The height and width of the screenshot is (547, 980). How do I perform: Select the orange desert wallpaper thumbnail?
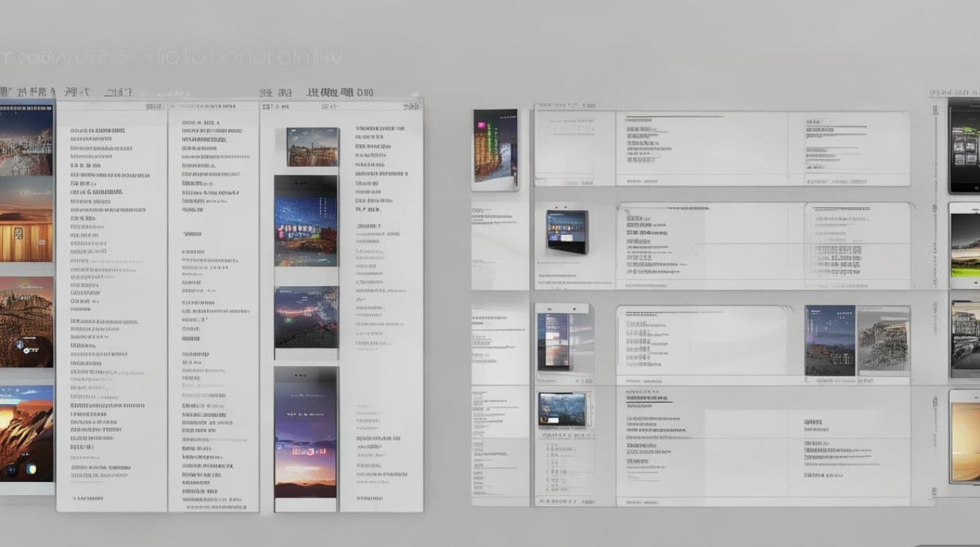pos(26,222)
